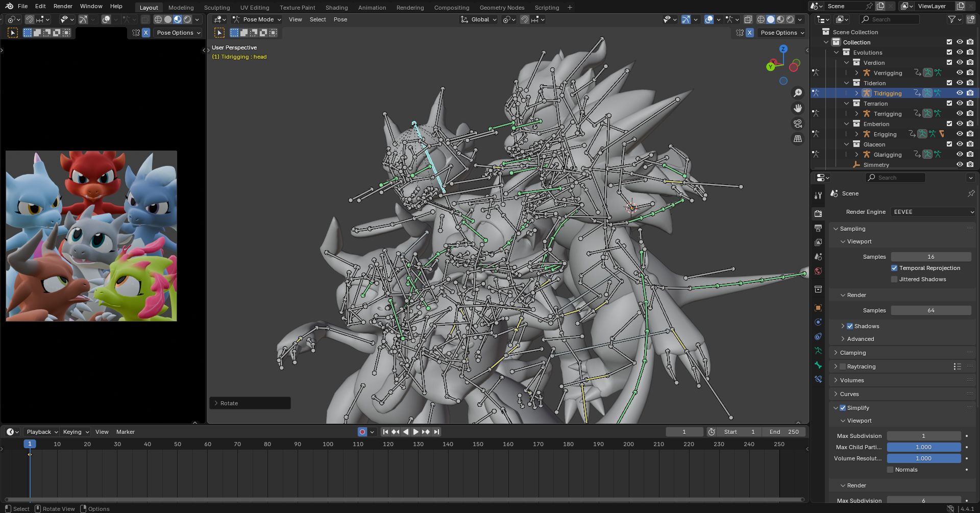Adjust the Volume Resolution slider
Screen dimensions: 980x513
pyautogui.click(x=924, y=458)
